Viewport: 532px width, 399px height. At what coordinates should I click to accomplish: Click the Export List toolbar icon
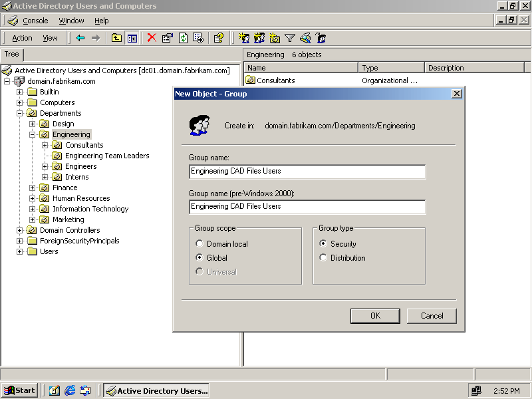(x=198, y=38)
